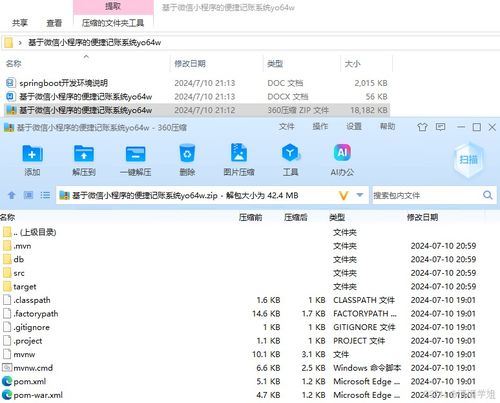
Task: Open the 文件 (File) menu
Action: (286, 126)
